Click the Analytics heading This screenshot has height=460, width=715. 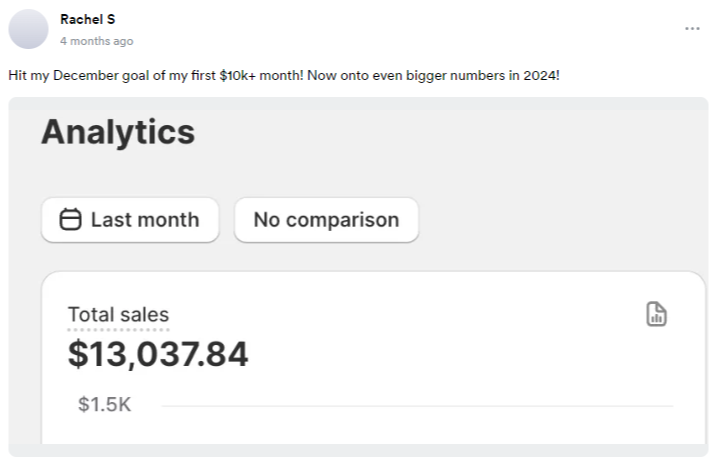click(x=118, y=131)
